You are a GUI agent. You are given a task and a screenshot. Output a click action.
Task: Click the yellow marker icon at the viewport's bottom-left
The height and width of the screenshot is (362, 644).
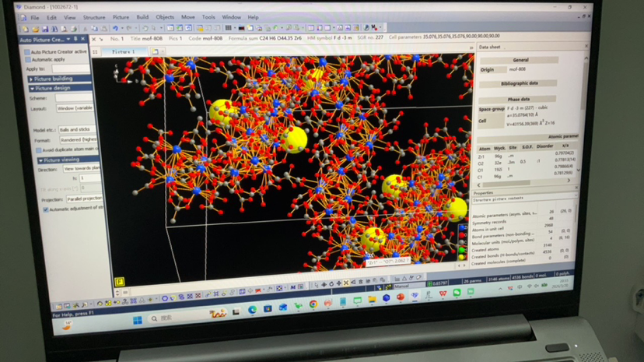pos(120,282)
